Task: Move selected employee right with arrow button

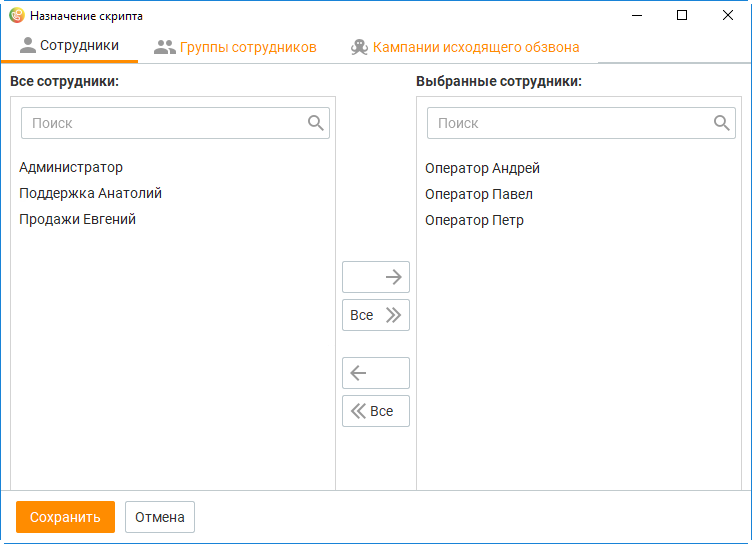Action: pyautogui.click(x=376, y=277)
